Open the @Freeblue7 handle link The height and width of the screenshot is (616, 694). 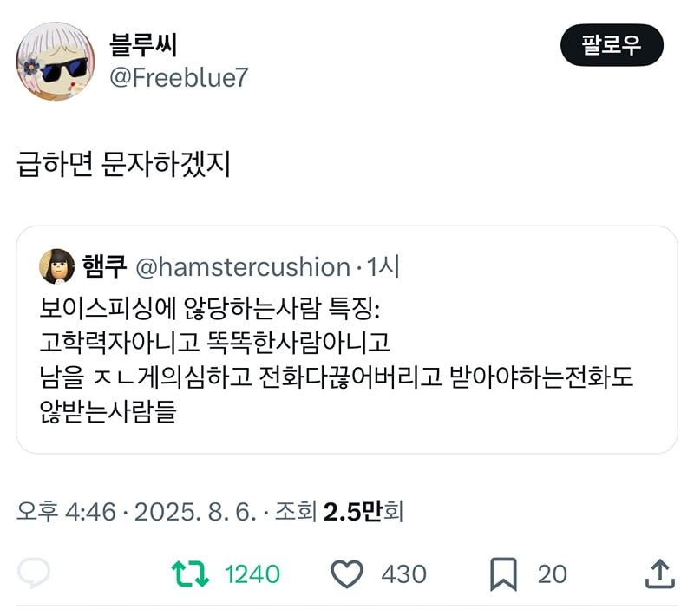[x=179, y=78]
